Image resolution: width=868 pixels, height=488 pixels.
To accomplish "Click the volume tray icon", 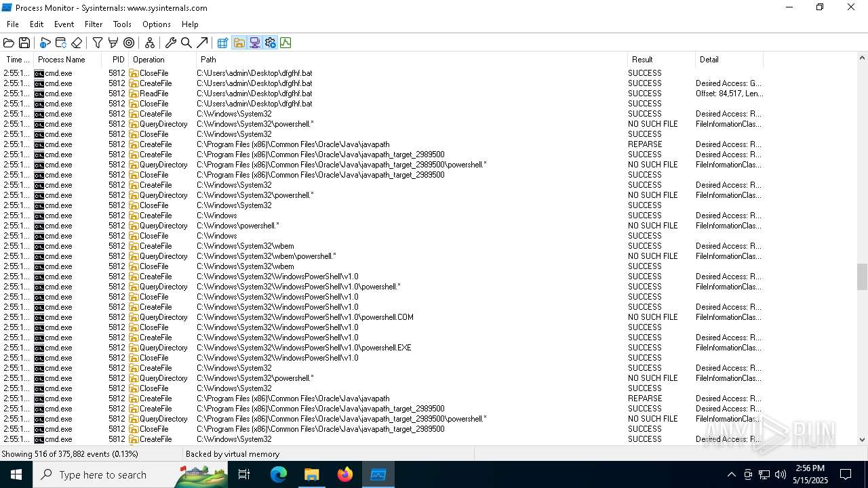I will (x=781, y=474).
